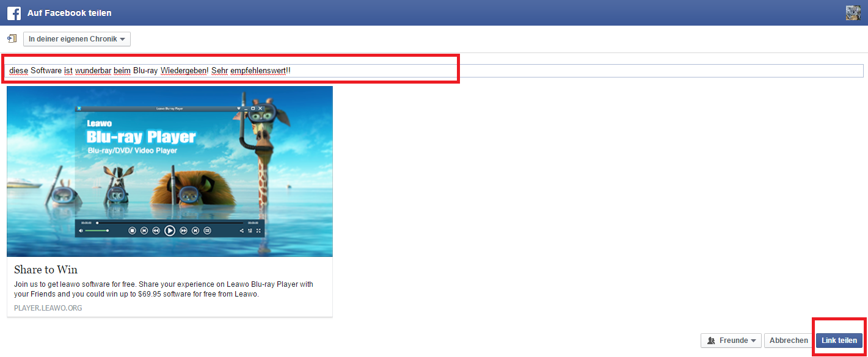The height and width of the screenshot is (357, 868).
Task: Click the share-destination icon beside Chronik dropdown
Action: coord(12,38)
